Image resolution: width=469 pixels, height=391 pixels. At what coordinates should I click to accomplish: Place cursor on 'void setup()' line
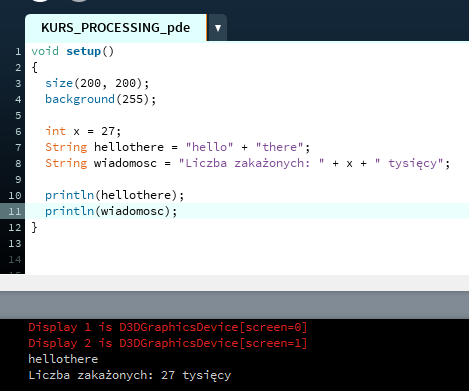[73, 51]
